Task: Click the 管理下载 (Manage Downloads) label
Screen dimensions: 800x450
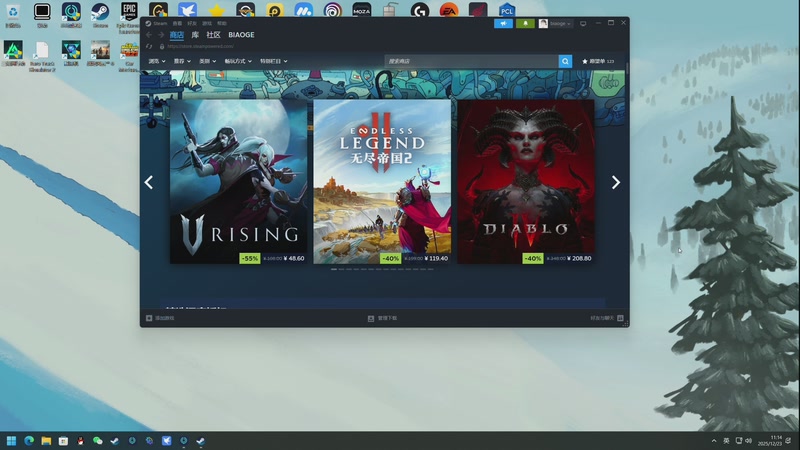Action: coord(387,318)
